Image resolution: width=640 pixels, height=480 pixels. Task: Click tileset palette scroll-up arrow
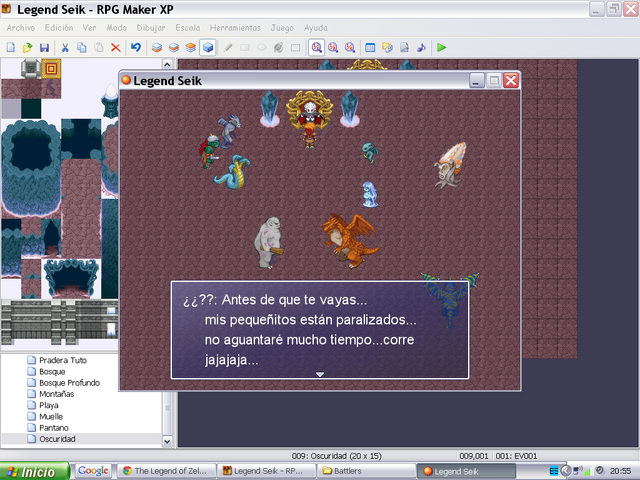pyautogui.click(x=167, y=64)
